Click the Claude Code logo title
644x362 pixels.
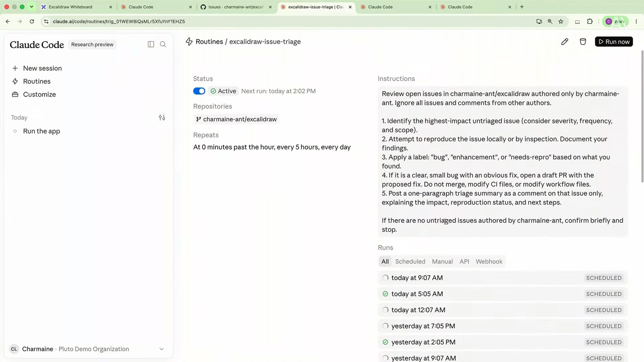click(x=37, y=45)
